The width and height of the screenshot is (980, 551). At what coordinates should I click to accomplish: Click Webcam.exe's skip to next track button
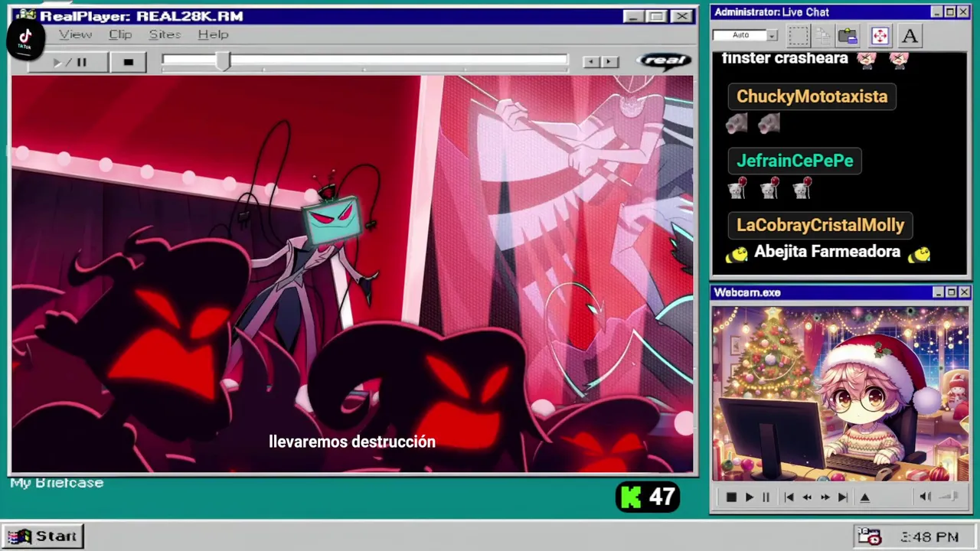tap(842, 497)
